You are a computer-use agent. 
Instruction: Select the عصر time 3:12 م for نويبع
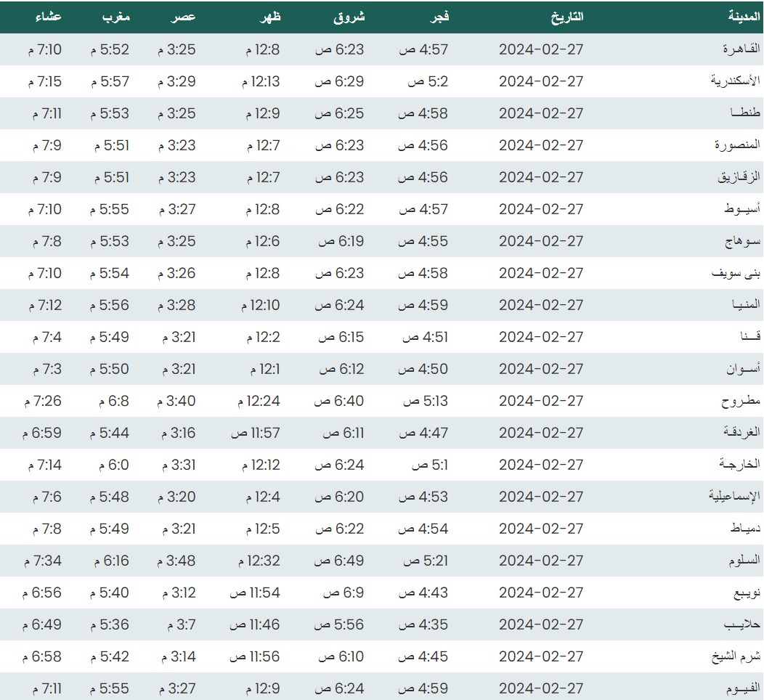pyautogui.click(x=176, y=593)
